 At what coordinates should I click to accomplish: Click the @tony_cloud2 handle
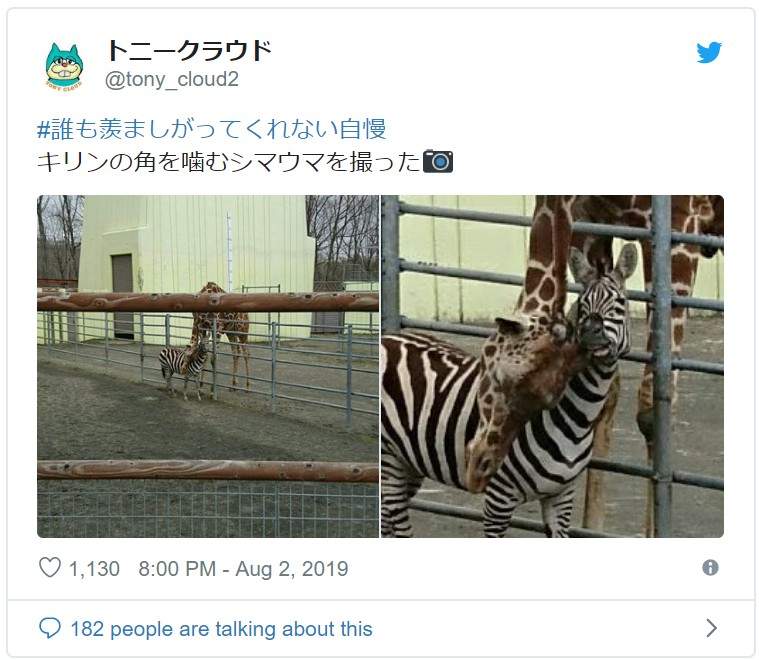[x=172, y=79]
